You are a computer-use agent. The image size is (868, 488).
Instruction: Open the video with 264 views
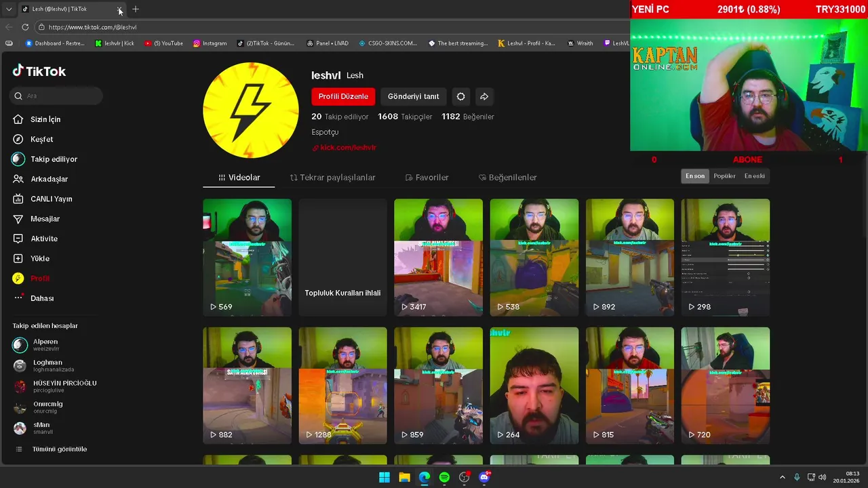(534, 386)
